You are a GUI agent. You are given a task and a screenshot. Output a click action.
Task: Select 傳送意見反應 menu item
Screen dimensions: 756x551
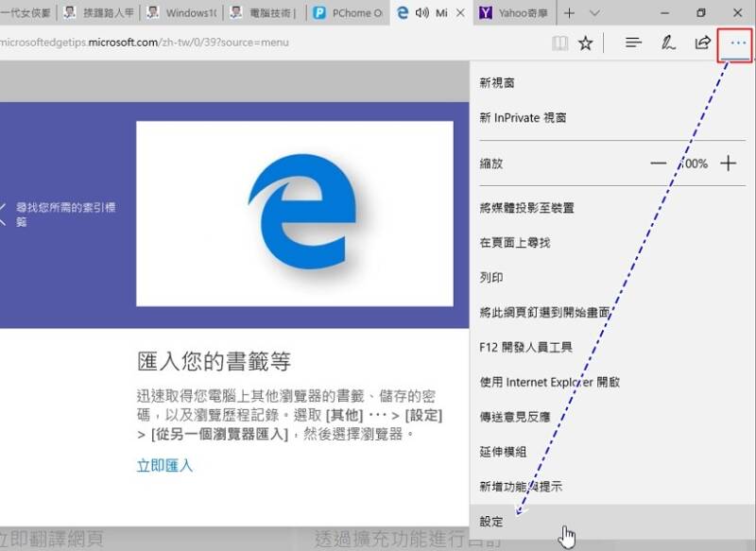tap(611, 417)
